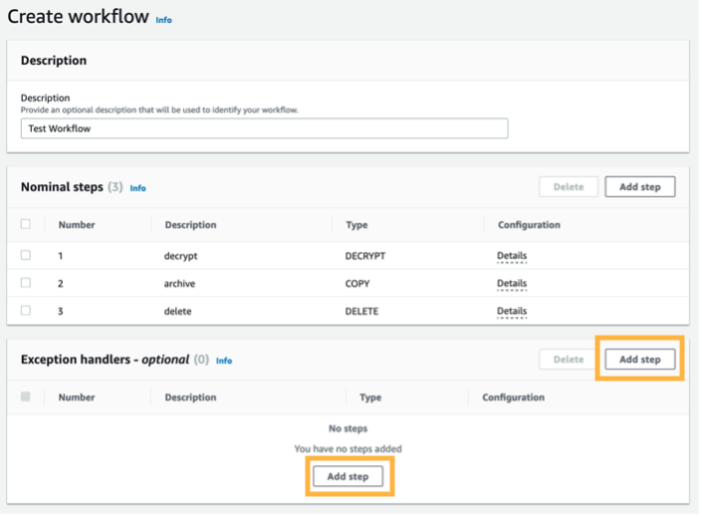The width and height of the screenshot is (702, 517).
Task: Click 'You have no steps added' text
Action: (348, 449)
